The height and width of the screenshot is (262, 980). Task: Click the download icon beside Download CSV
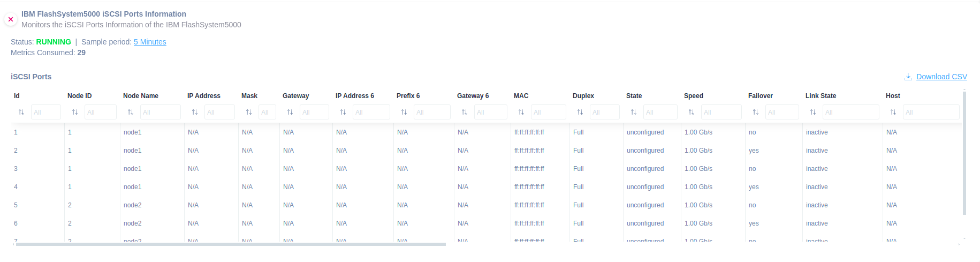tap(908, 77)
